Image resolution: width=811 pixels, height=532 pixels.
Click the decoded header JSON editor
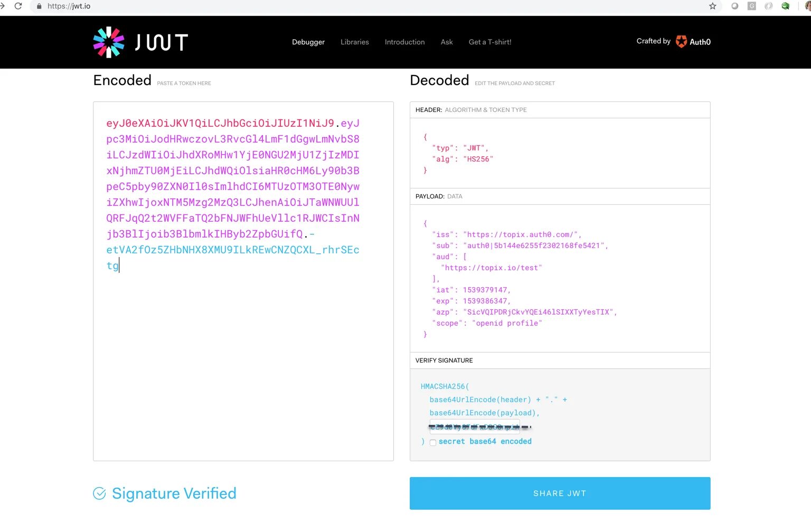coord(560,154)
